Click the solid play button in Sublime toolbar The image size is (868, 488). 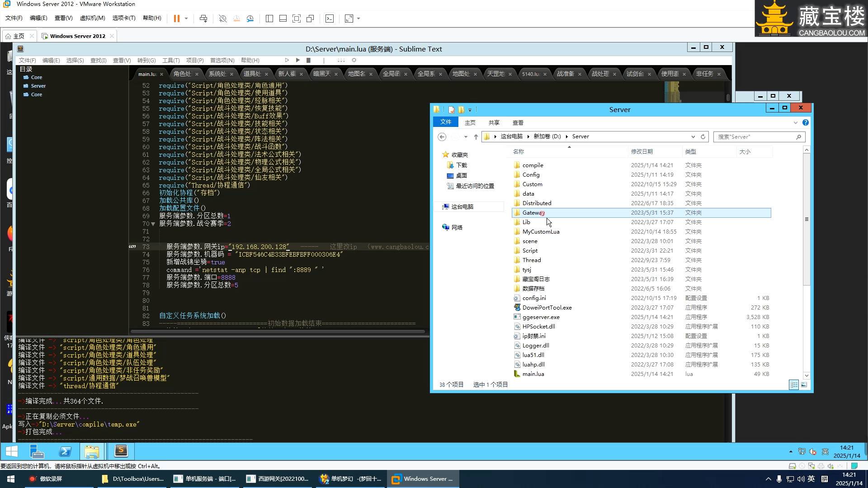tap(297, 60)
